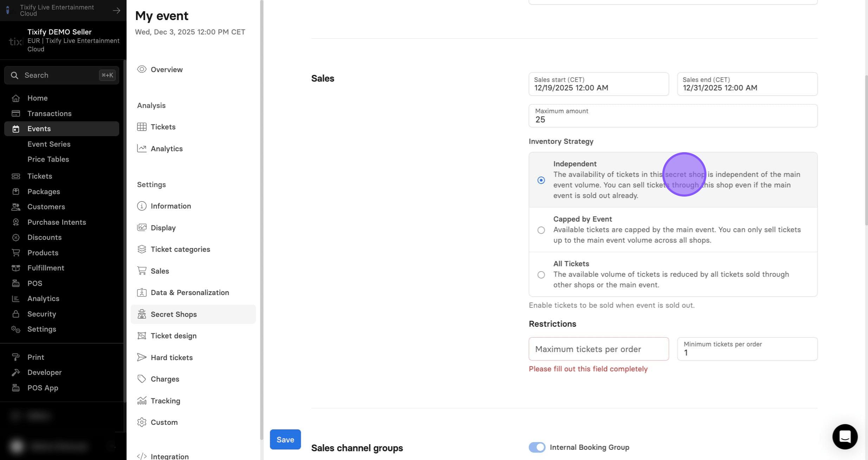Toggle the Internal Booking Group switch
Viewport: 868px width, 460px height.
(x=537, y=447)
